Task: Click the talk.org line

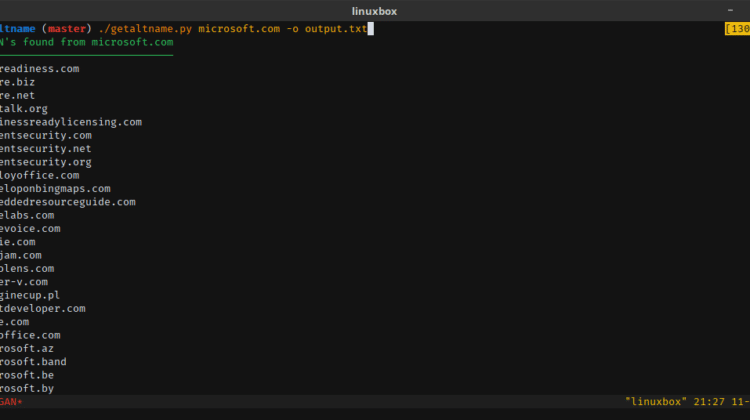Action: click(x=24, y=109)
